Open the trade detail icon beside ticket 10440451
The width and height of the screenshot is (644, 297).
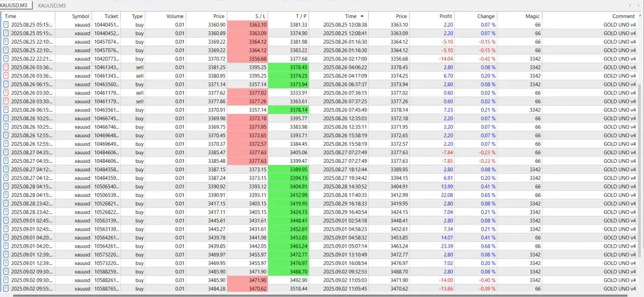click(x=5, y=25)
